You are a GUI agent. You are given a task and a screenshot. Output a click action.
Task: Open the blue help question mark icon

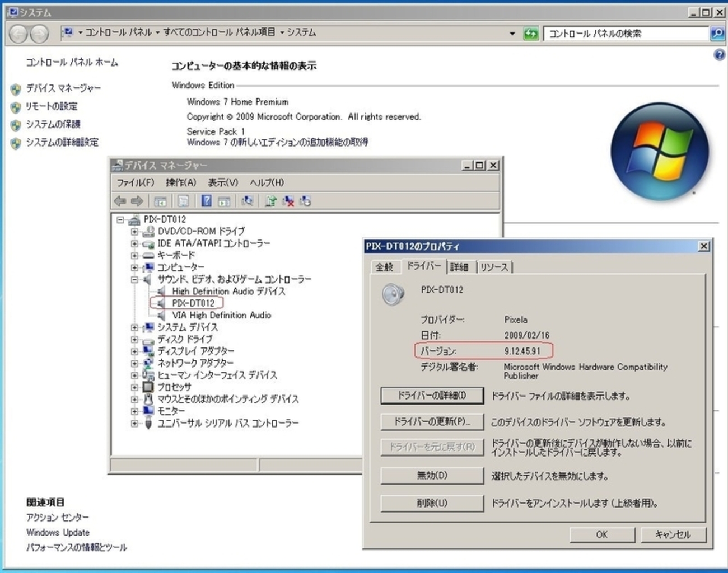pos(719,55)
